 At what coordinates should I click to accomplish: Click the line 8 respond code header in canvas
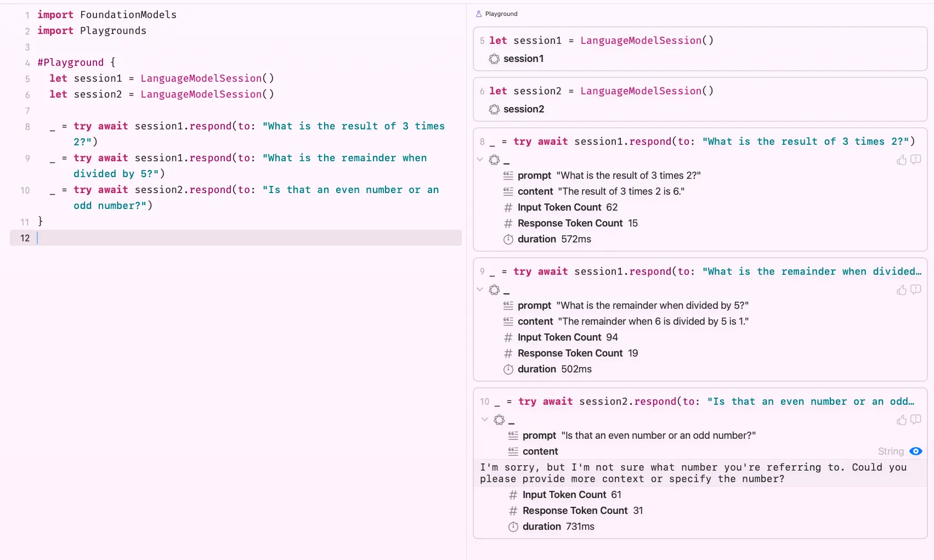(702, 142)
